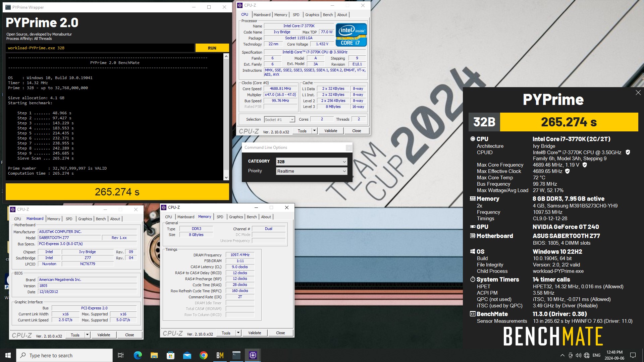Viewport: 644px width, 362px height.
Task: Click PYPrime console scrollbar down arrow
Action: point(226,178)
